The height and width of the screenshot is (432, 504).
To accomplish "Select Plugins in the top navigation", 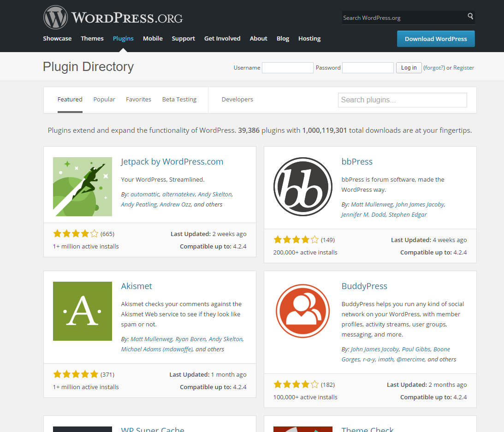I will [123, 39].
